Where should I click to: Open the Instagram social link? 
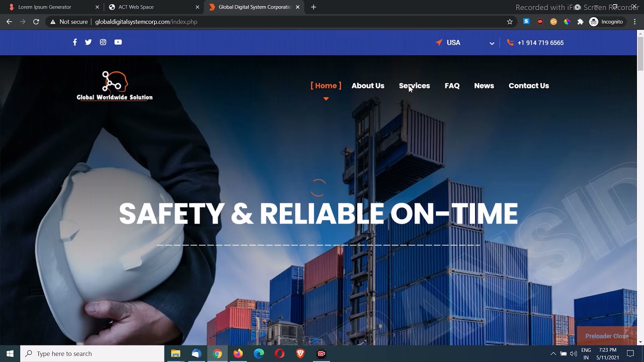click(x=103, y=42)
